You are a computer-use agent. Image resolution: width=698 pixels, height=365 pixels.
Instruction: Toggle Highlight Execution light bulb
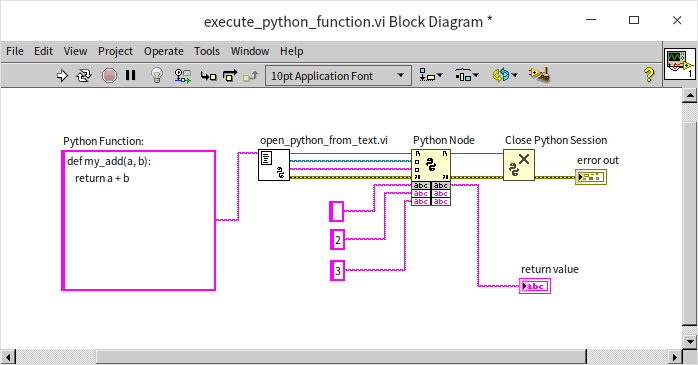tap(157, 75)
